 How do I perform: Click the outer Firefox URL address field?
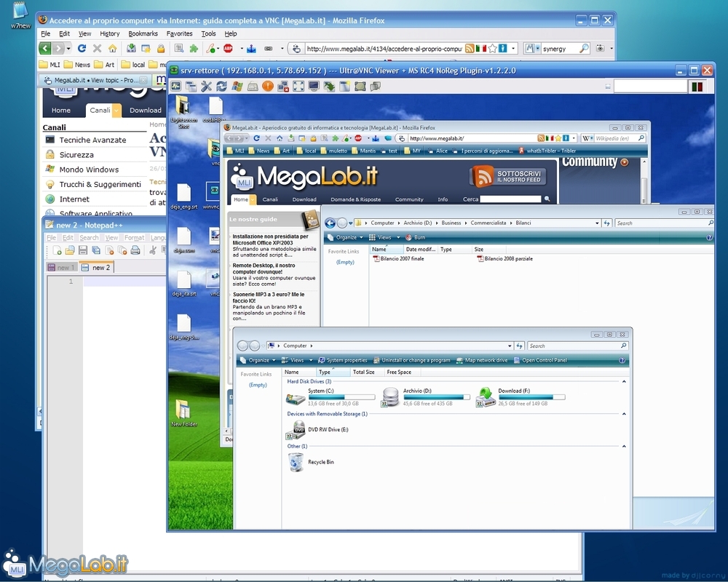(384, 48)
